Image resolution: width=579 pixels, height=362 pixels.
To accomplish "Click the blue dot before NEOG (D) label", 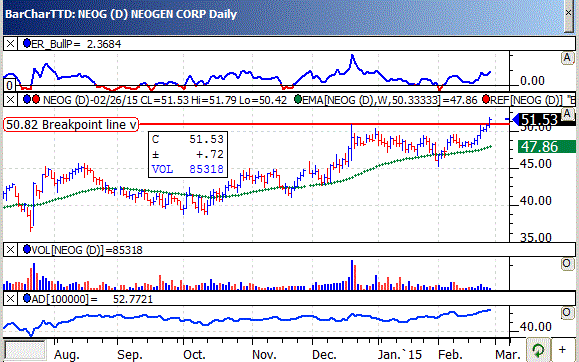I will pyautogui.click(x=27, y=99).
